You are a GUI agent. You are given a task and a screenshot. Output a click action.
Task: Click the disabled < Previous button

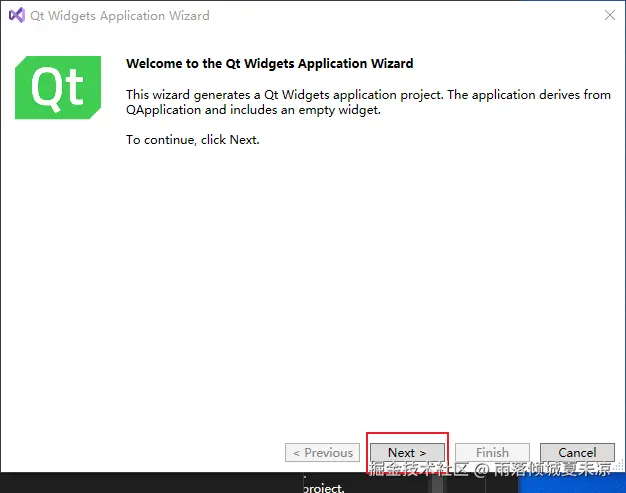point(322,452)
